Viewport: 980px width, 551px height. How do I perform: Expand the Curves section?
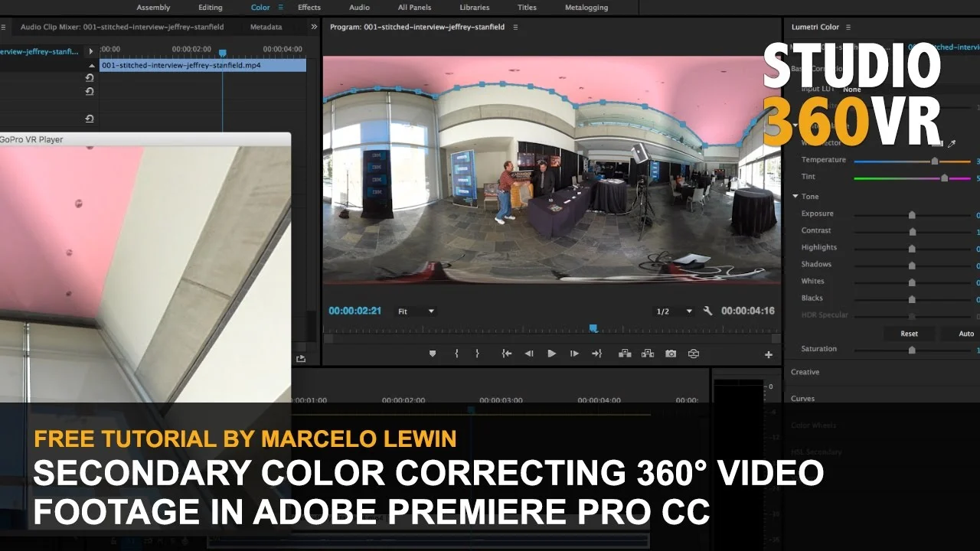click(x=802, y=399)
